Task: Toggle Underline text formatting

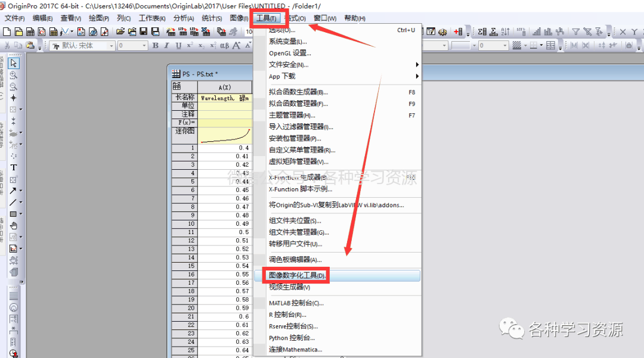Action: coord(178,46)
